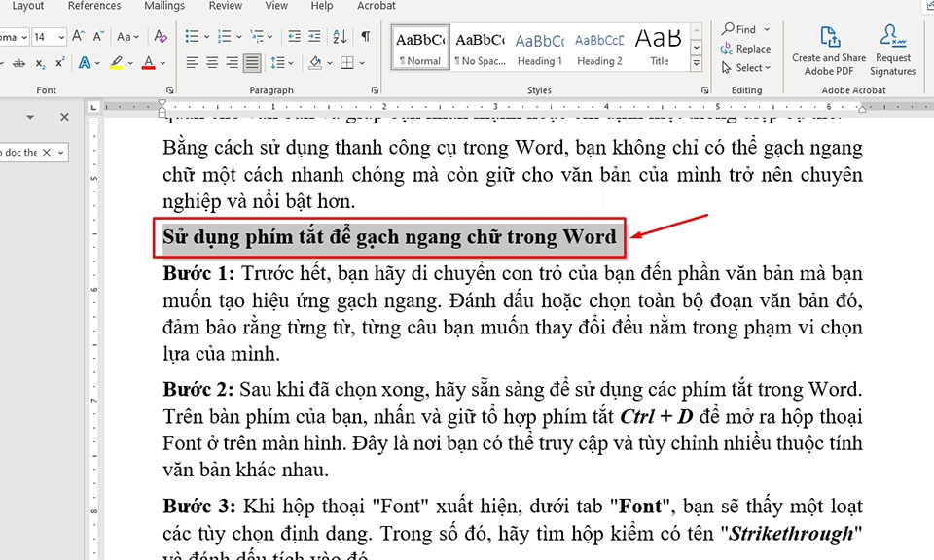Apply red font color

(x=148, y=63)
